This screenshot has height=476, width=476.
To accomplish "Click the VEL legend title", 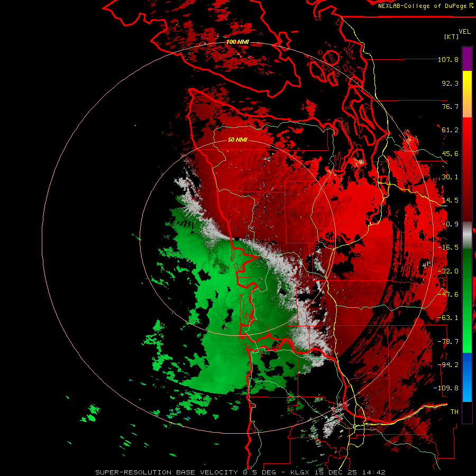I will 464,32.
